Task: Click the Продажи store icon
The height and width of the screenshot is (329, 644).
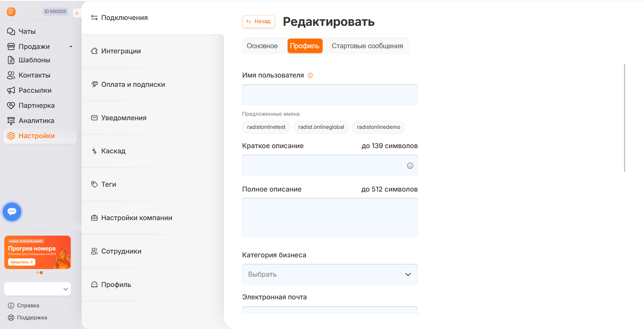Action: 11,47
